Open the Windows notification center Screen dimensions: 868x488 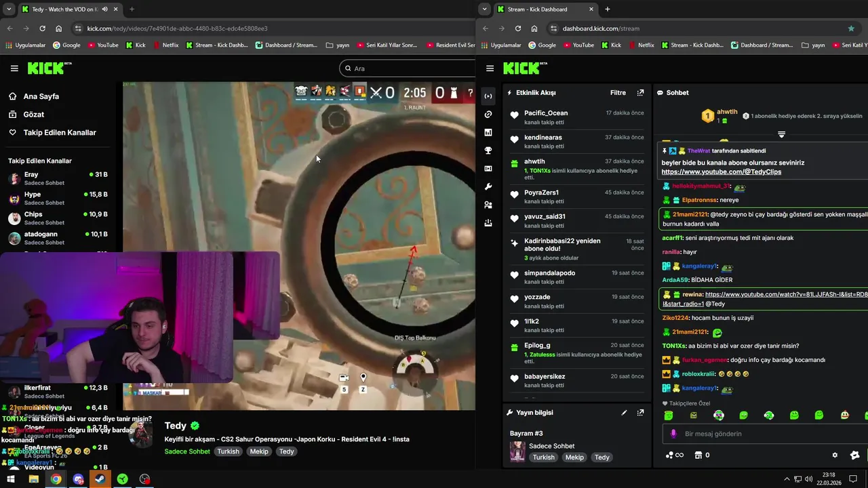click(853, 479)
